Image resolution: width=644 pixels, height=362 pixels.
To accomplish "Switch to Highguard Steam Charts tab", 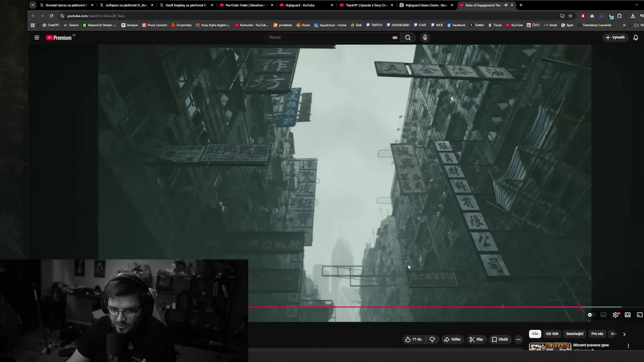I will click(x=426, y=5).
